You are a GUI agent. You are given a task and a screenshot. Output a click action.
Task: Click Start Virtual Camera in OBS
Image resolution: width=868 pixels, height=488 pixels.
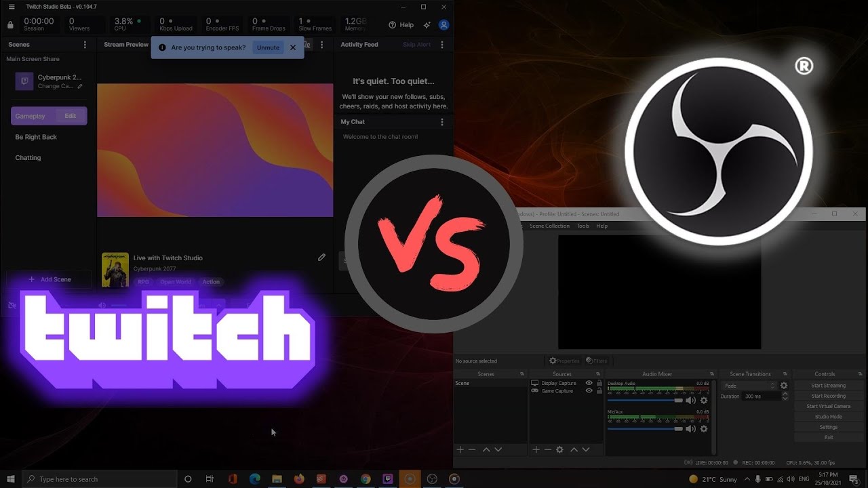(x=829, y=407)
